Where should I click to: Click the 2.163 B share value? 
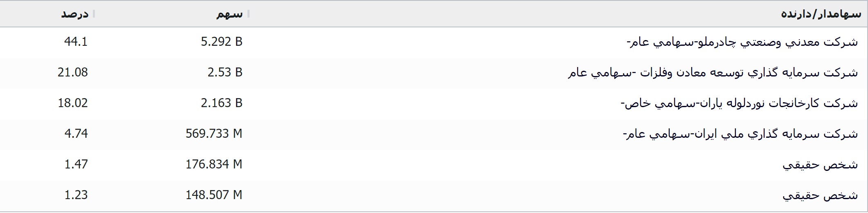tap(221, 103)
